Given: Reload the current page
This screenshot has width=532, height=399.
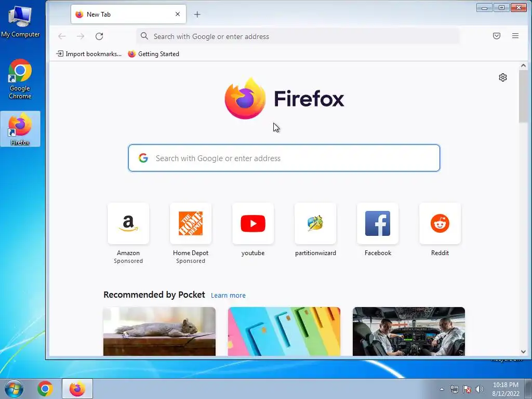Looking at the screenshot, I should coord(99,36).
